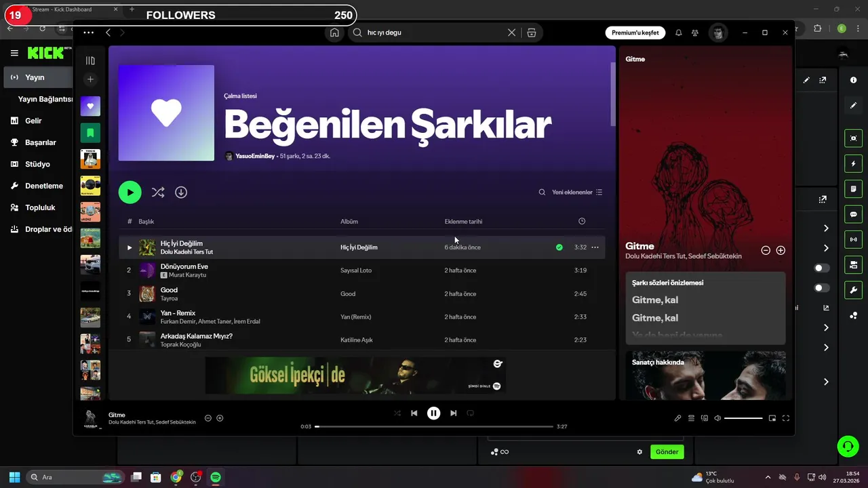
Task: Open Spotify notifications bell
Action: pos(678,33)
